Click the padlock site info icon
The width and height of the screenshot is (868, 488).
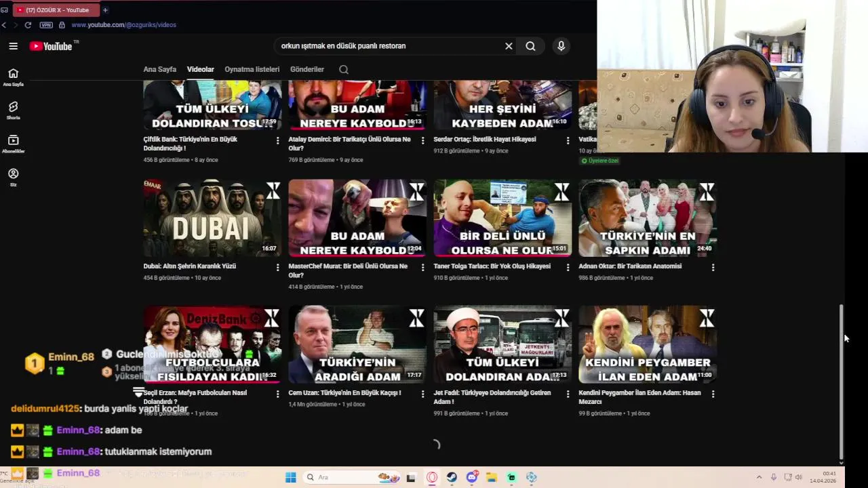point(62,25)
